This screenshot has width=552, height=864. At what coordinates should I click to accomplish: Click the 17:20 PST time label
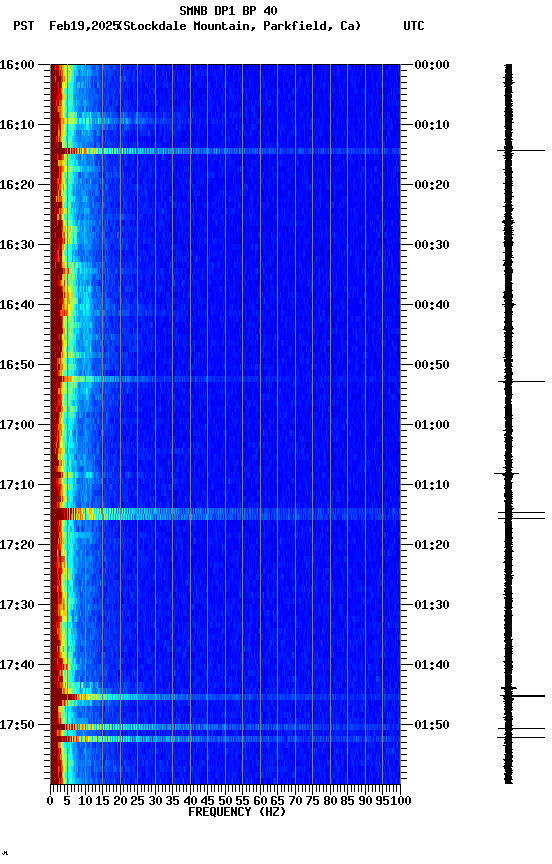pos(17,546)
